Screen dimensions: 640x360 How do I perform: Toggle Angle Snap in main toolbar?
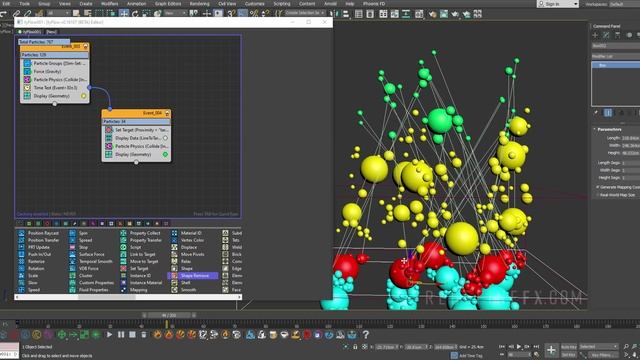(x=242, y=13)
